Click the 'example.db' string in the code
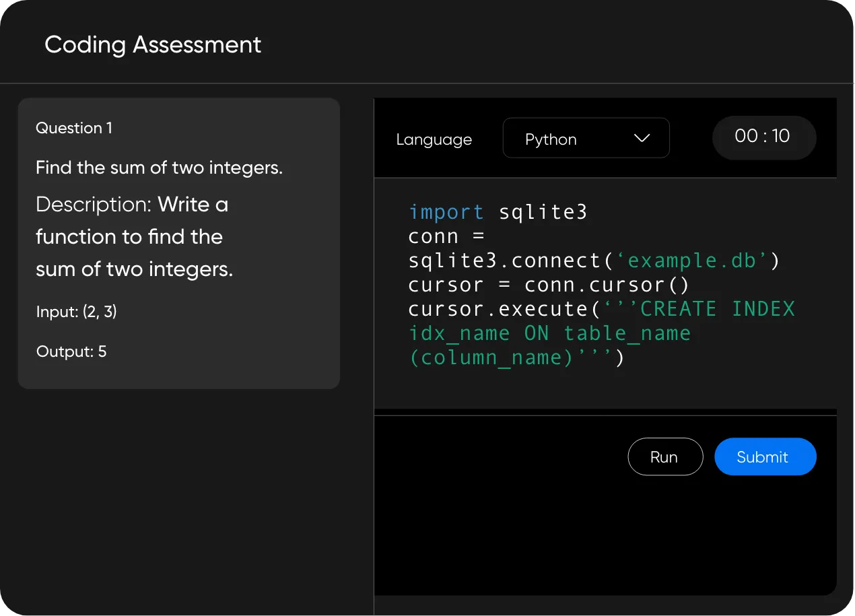 click(693, 261)
